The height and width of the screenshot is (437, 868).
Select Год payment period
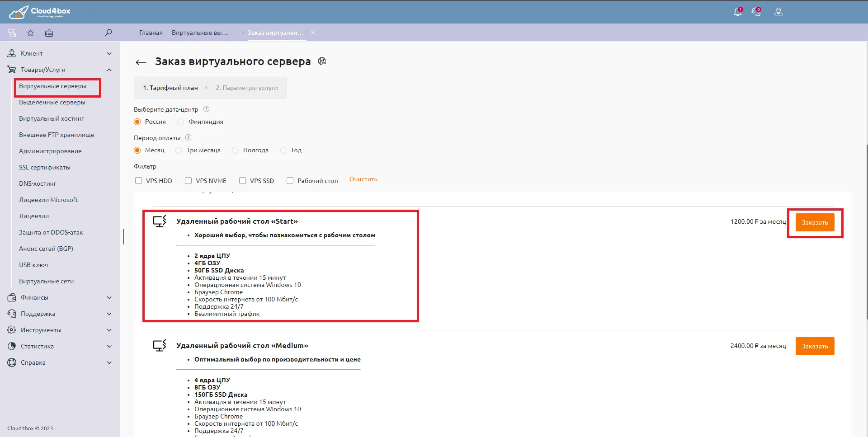(284, 150)
